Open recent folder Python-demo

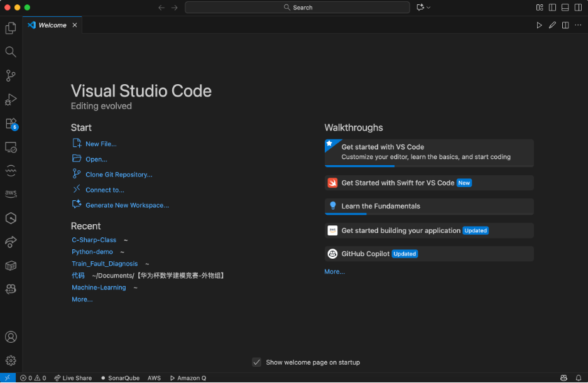click(92, 252)
